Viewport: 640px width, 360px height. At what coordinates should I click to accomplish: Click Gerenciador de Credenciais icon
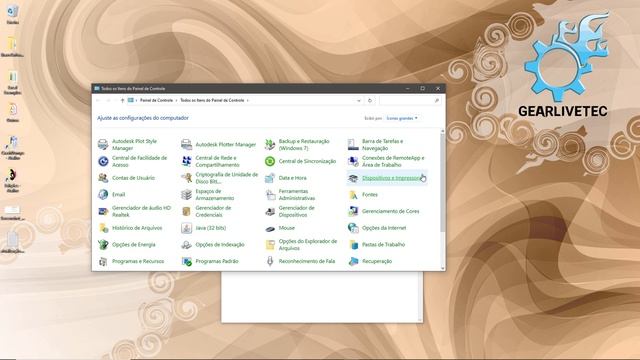187,211
